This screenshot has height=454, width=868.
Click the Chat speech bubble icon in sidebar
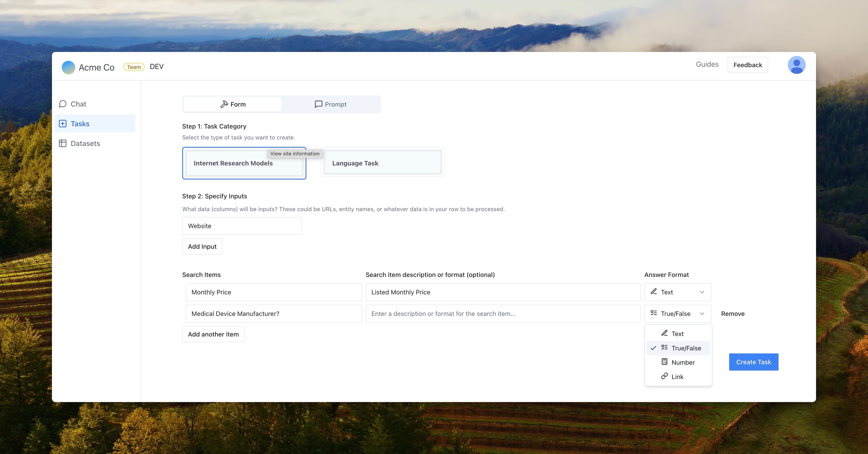[x=63, y=104]
